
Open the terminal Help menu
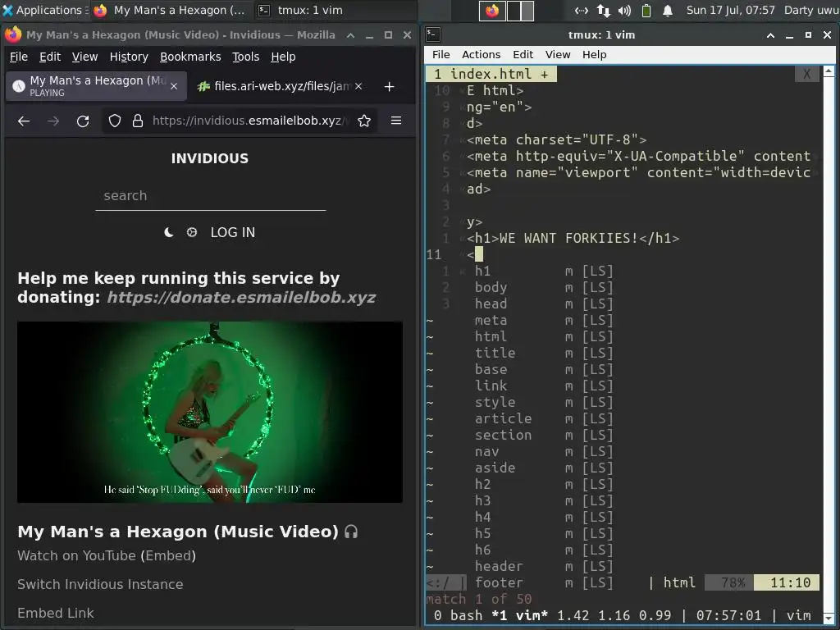594,55
